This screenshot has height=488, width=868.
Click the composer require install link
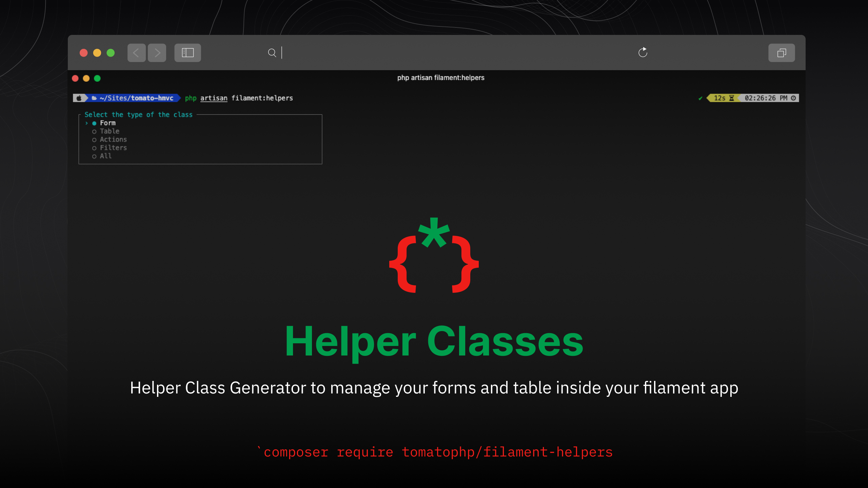tap(434, 452)
